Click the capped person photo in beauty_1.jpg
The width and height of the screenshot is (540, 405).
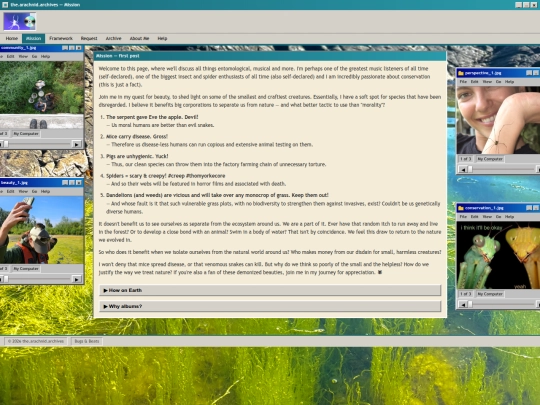(x=41, y=230)
